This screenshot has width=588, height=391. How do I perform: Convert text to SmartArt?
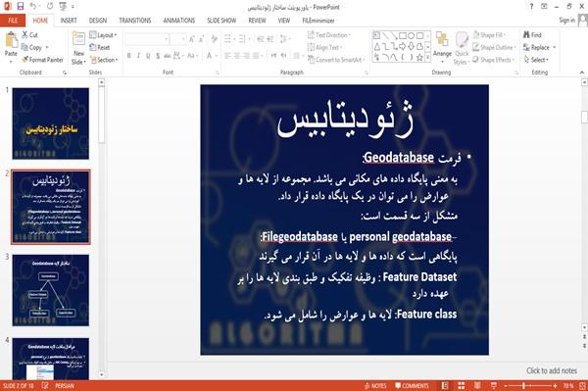click(x=336, y=60)
